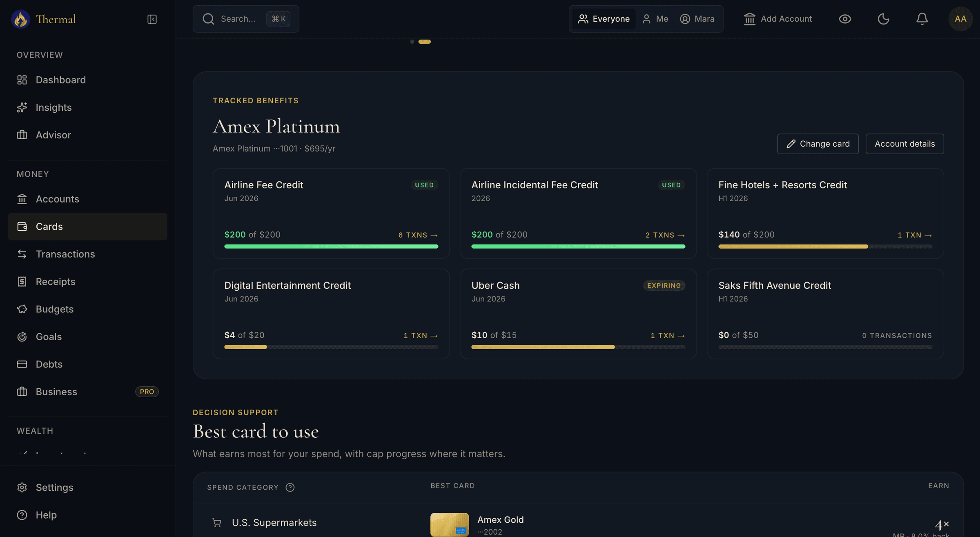This screenshot has width=980, height=537.
Task: Click the PRO badge next to Business
Action: [x=147, y=392]
